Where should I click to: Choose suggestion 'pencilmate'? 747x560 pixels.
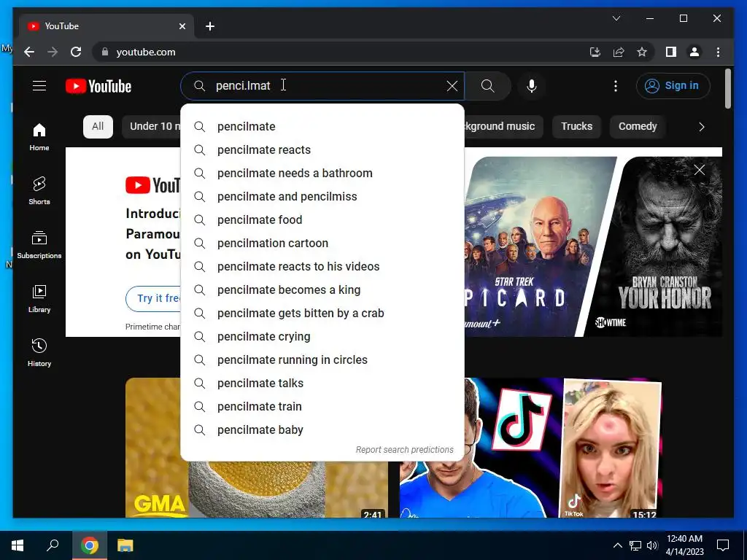click(x=322, y=126)
